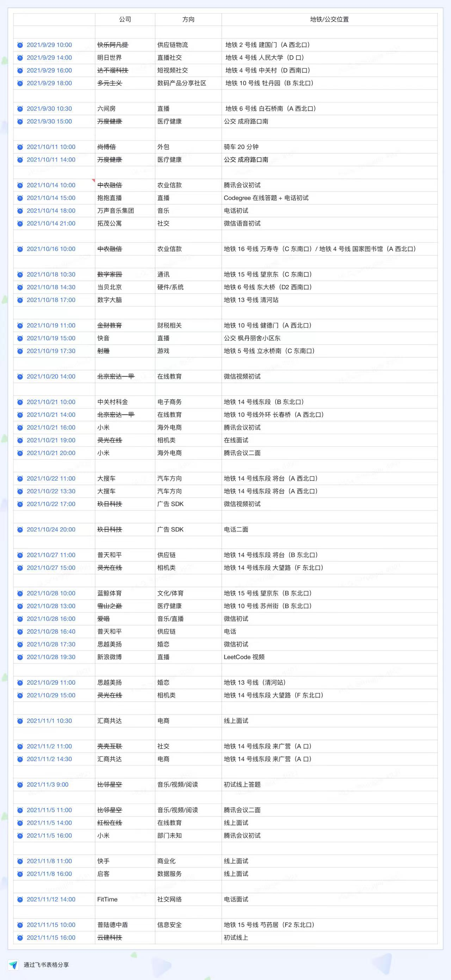451x980 pixels.
Task: Select the 地铁 2 号线 建国门 location cell
Action: click(x=329, y=45)
